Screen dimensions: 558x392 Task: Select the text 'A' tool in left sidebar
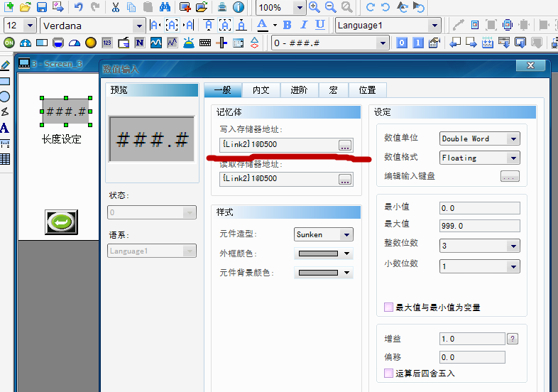tap(5, 129)
